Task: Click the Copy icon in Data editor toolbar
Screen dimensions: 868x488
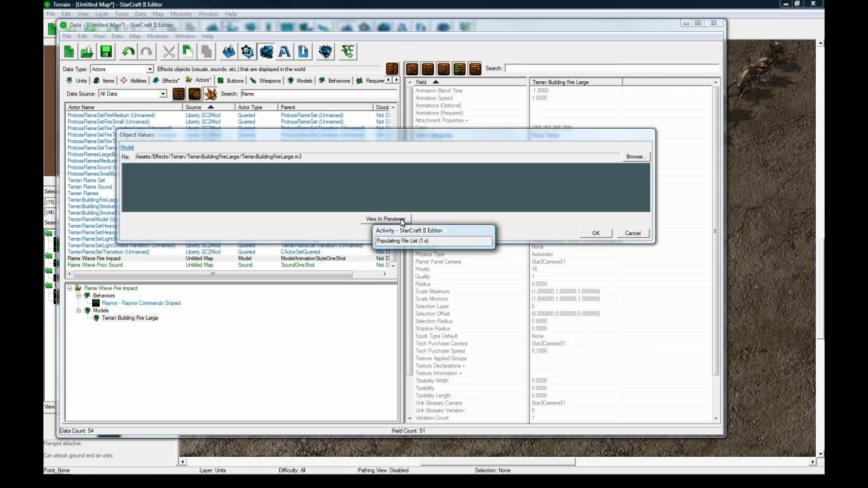Action: pyautogui.click(x=187, y=52)
